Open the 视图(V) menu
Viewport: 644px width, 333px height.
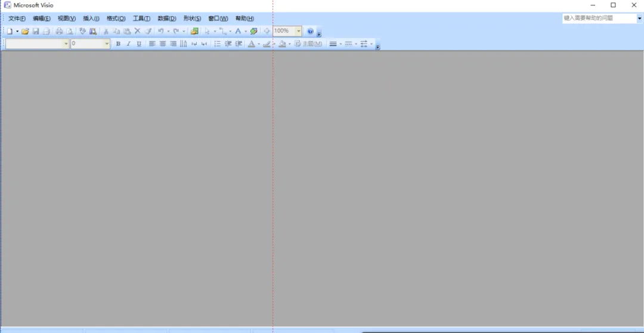click(x=67, y=18)
